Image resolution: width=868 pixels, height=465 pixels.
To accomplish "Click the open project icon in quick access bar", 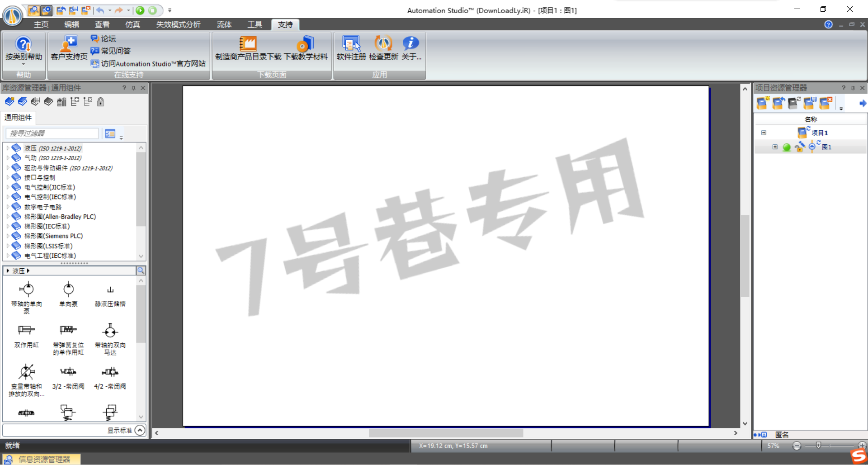I will coord(61,10).
